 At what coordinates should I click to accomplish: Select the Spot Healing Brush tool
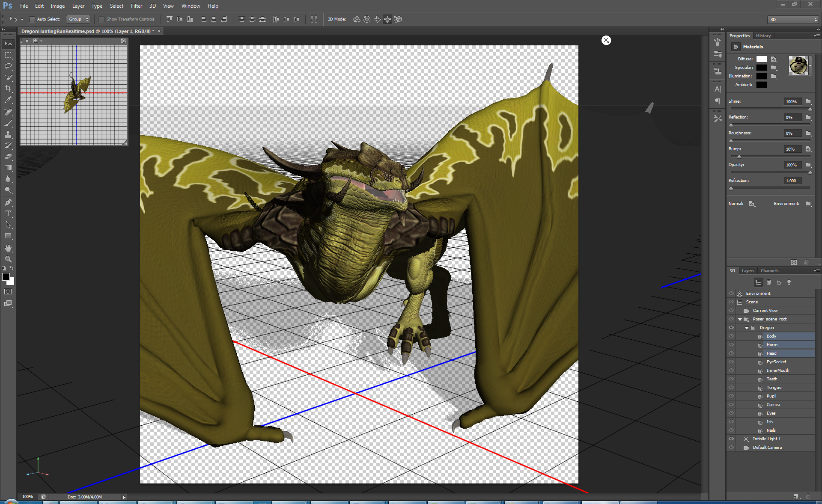pyautogui.click(x=8, y=112)
